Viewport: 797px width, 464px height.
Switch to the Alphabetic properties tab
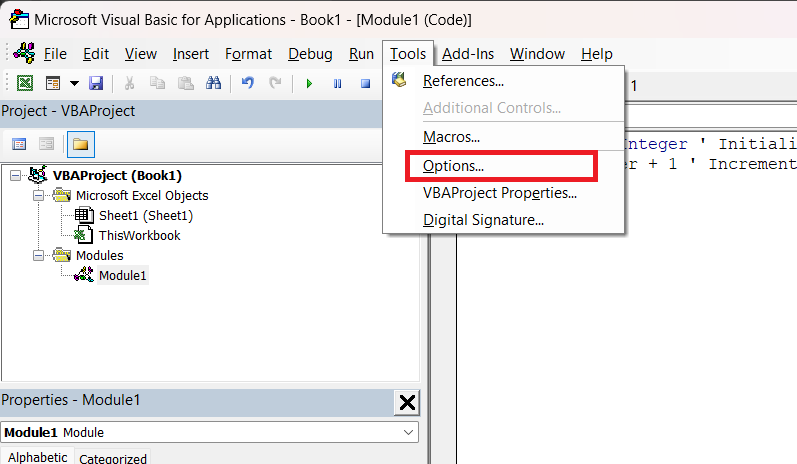coord(38,457)
